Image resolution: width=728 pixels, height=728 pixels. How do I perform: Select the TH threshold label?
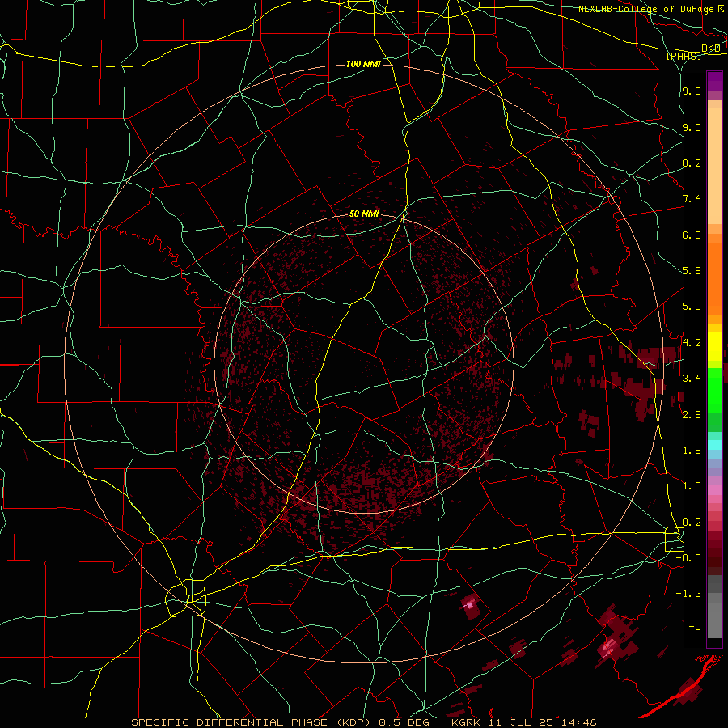[695, 630]
